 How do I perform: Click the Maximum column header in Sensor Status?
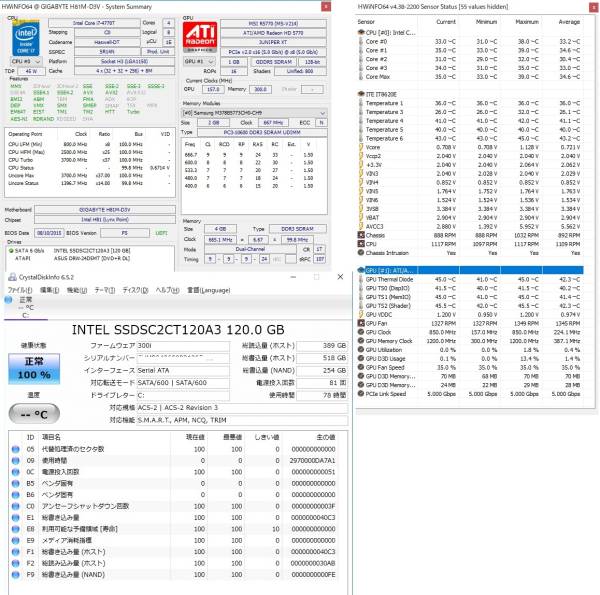527,22
